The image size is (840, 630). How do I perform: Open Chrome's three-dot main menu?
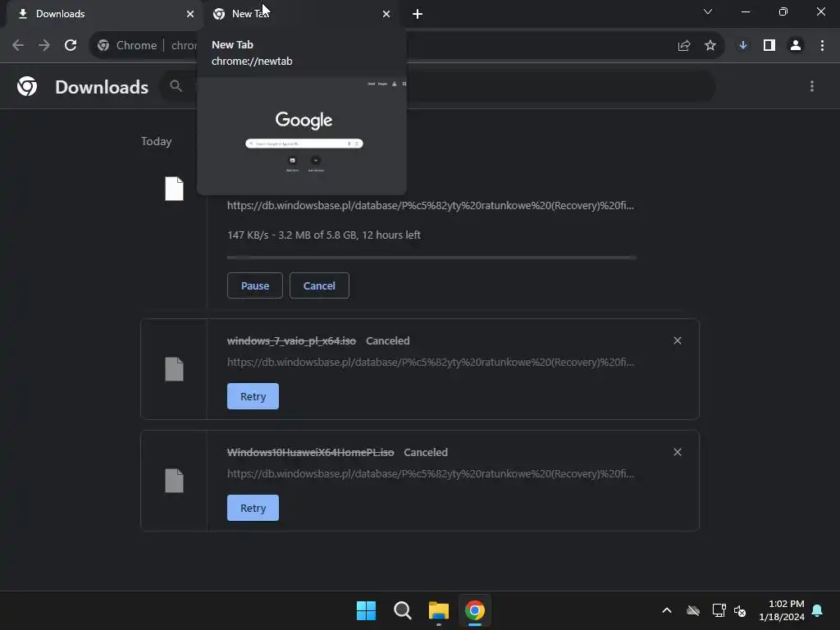(x=822, y=46)
